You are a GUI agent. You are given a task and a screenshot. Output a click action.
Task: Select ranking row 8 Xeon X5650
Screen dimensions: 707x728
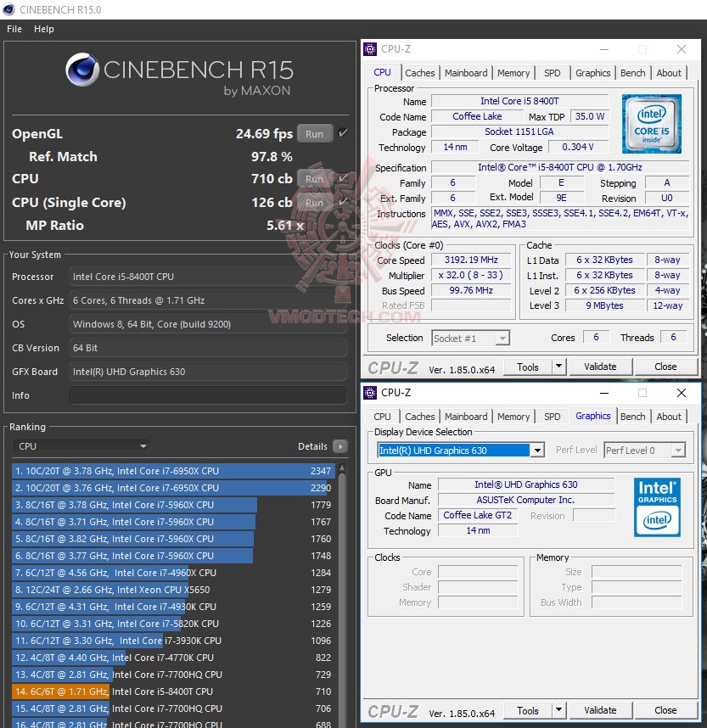(173, 590)
